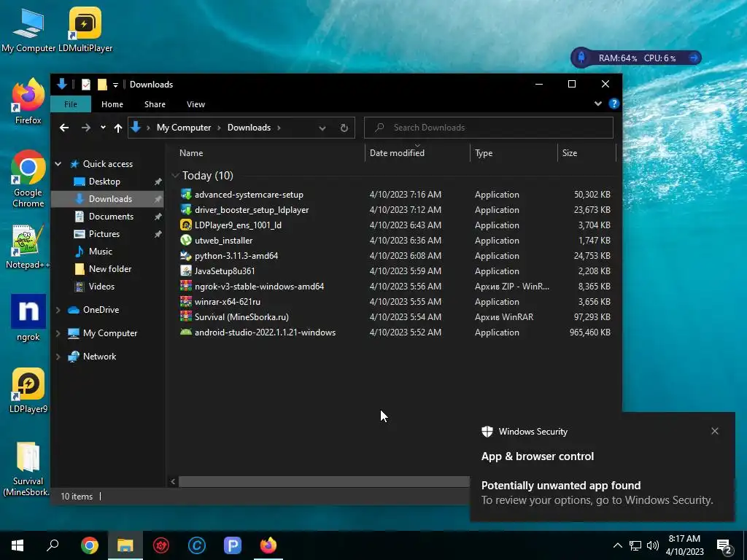The height and width of the screenshot is (560, 747).
Task: Select the Survival (MineSborka) desktop archive
Action: pyautogui.click(x=28, y=469)
